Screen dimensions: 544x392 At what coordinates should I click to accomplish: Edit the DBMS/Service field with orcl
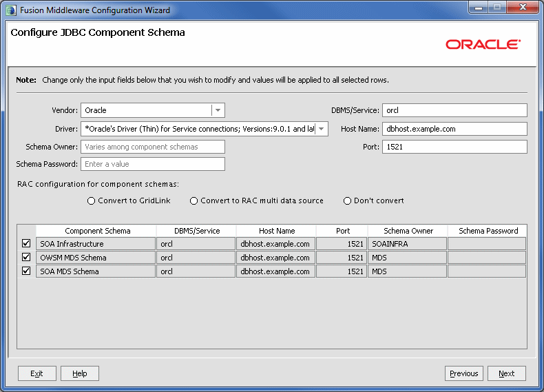[x=454, y=110]
